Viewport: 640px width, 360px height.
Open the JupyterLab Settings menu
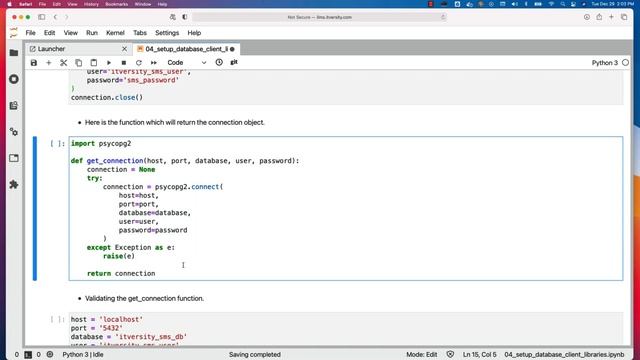[167, 33]
